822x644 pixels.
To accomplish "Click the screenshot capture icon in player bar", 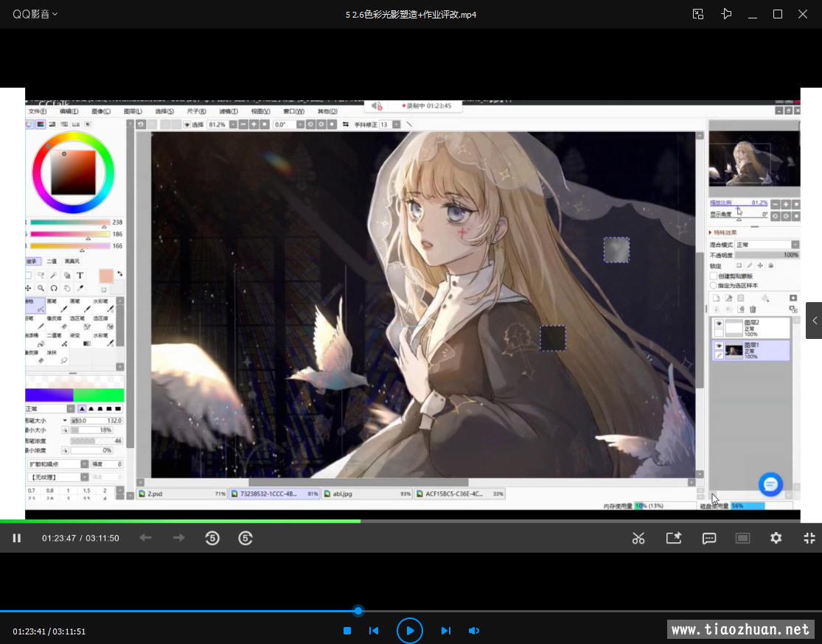I will coord(674,539).
